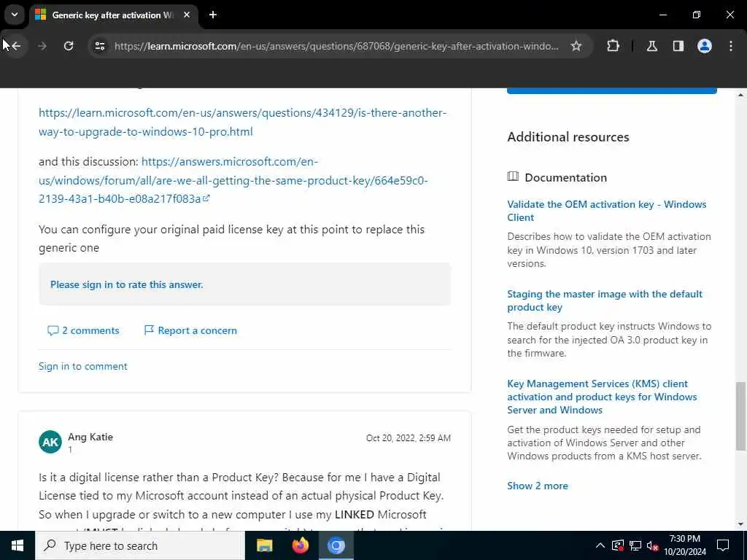
Task: Expand the 2 comments section
Action: [x=83, y=330]
